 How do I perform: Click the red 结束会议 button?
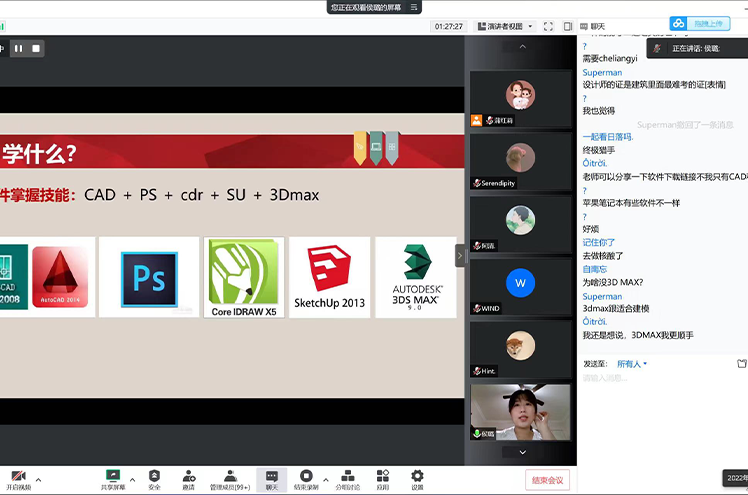548,480
